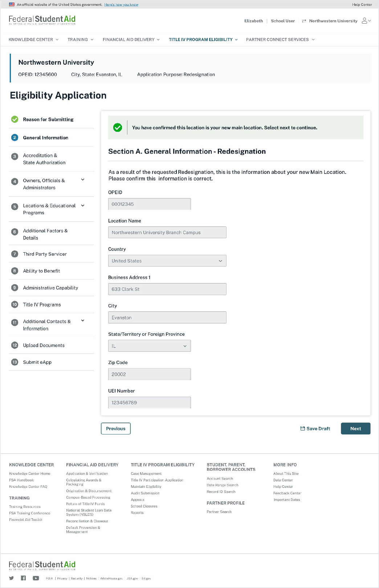This screenshot has height=588, width=379.
Task: Click the user profile account icon
Action: (x=365, y=21)
